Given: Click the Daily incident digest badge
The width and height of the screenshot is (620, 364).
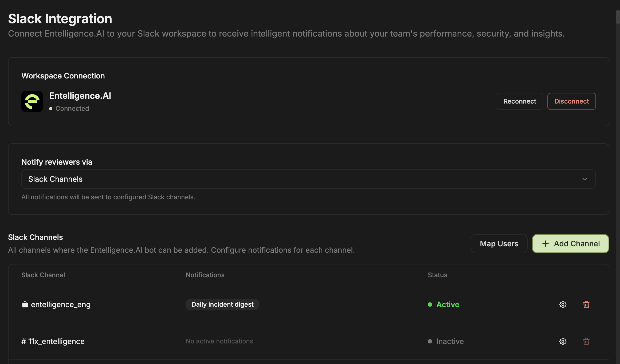Looking at the screenshot, I should [x=222, y=304].
